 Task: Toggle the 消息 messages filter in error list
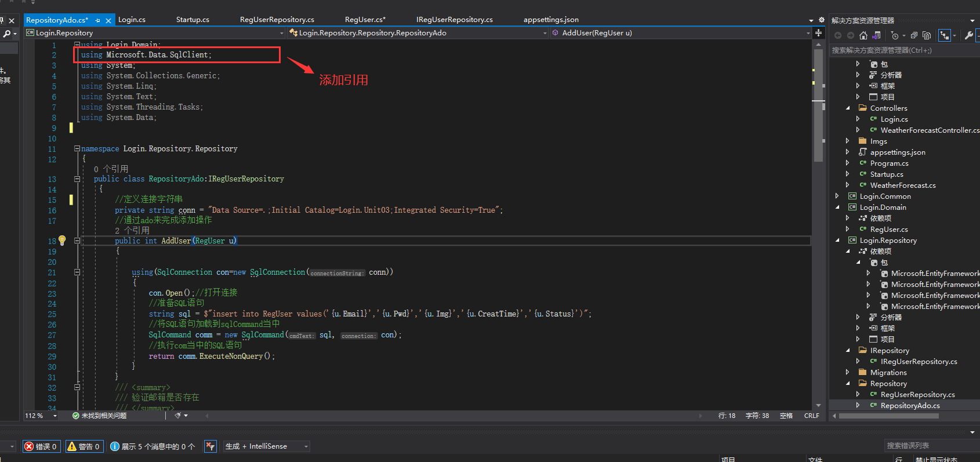click(153, 446)
